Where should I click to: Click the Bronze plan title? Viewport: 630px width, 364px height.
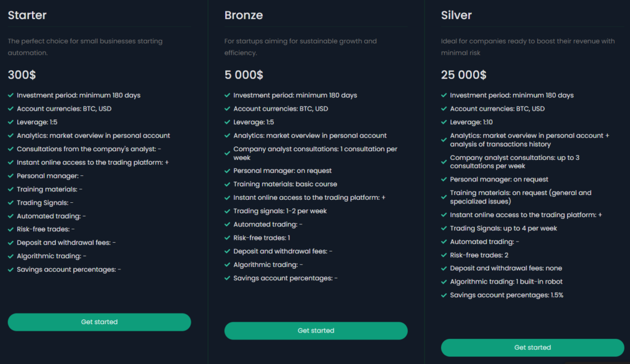[244, 15]
